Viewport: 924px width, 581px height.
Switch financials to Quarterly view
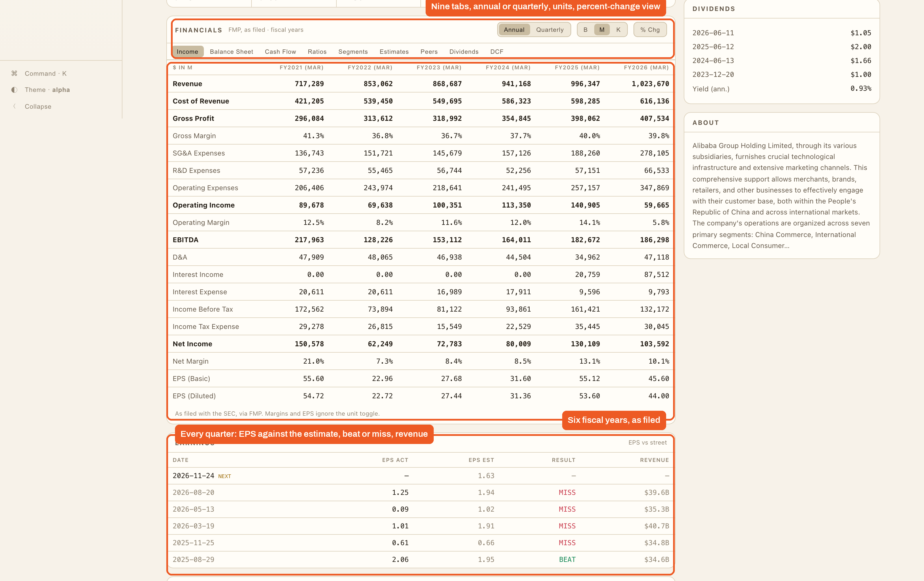point(549,29)
